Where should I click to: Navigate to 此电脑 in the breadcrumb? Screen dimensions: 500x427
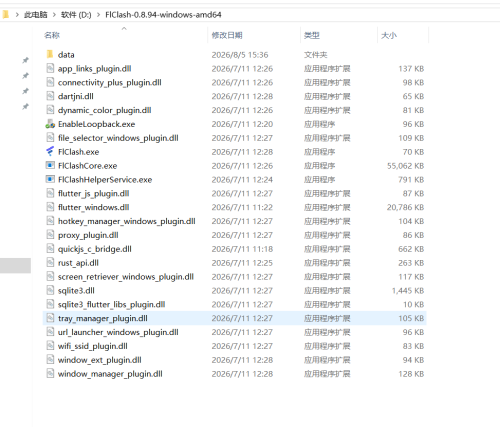pyautogui.click(x=35, y=15)
